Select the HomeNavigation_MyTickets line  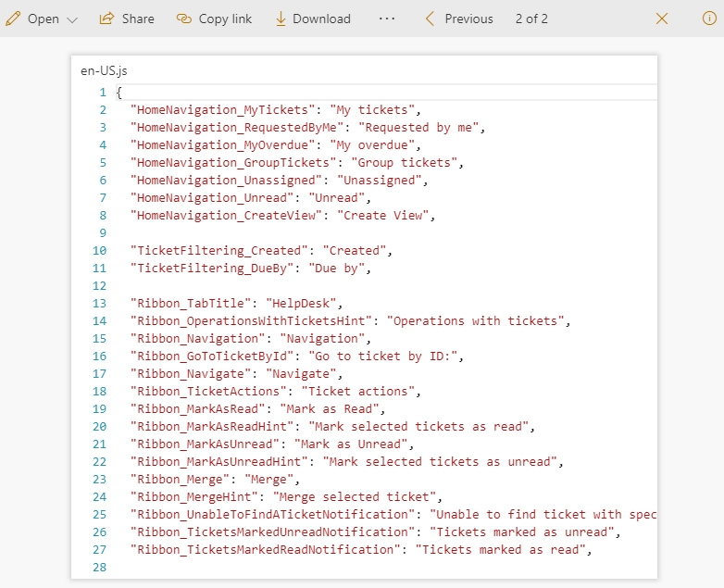(276, 110)
